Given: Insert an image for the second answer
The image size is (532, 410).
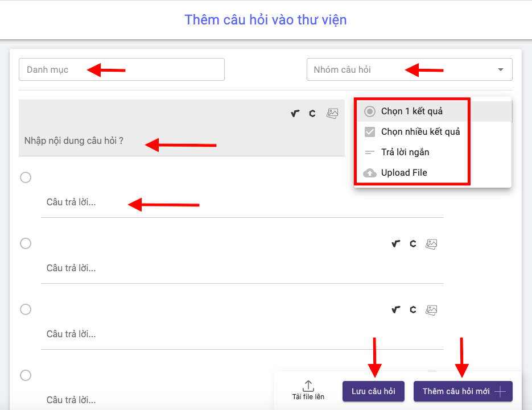Looking at the screenshot, I should (431, 243).
